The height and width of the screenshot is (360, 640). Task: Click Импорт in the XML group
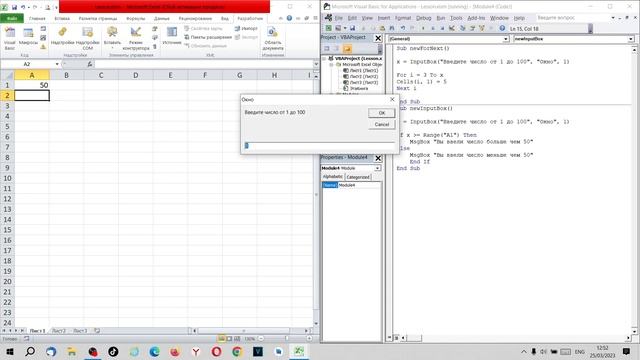pyautogui.click(x=246, y=29)
